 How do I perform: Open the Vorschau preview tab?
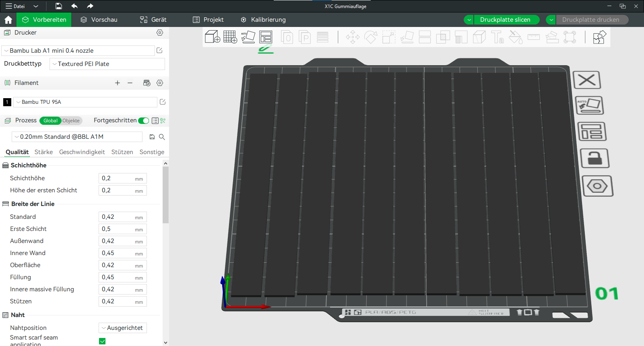(x=99, y=20)
